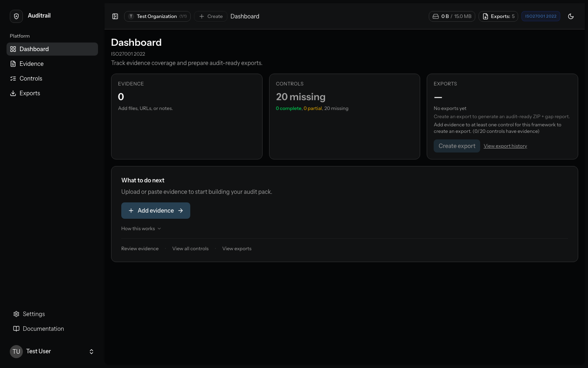The height and width of the screenshot is (368, 588).
Task: Click the Create export button
Action: pyautogui.click(x=457, y=146)
